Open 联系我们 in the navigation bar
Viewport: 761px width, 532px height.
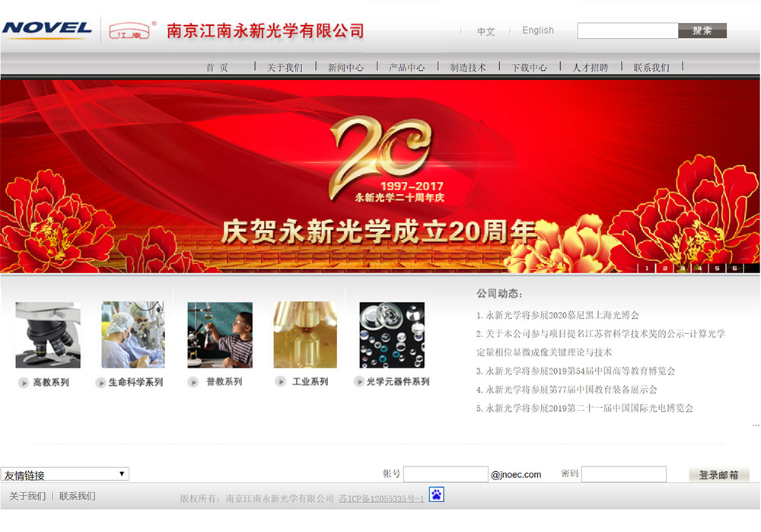(651, 68)
